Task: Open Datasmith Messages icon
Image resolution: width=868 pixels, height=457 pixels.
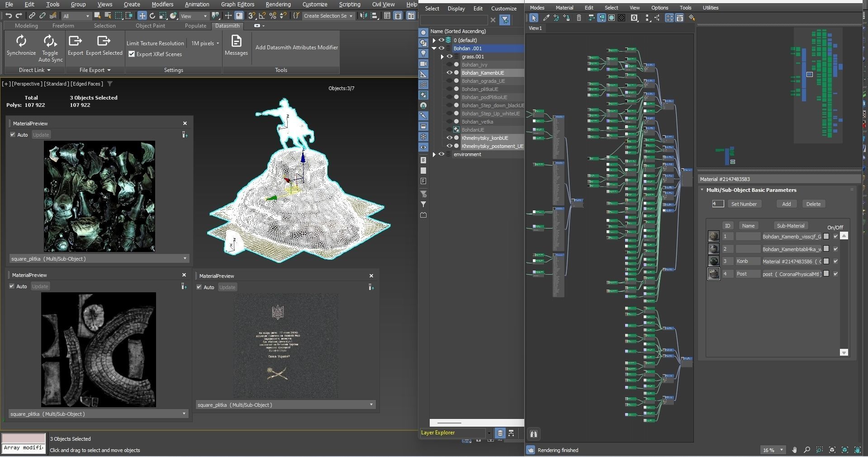Action: [x=236, y=42]
